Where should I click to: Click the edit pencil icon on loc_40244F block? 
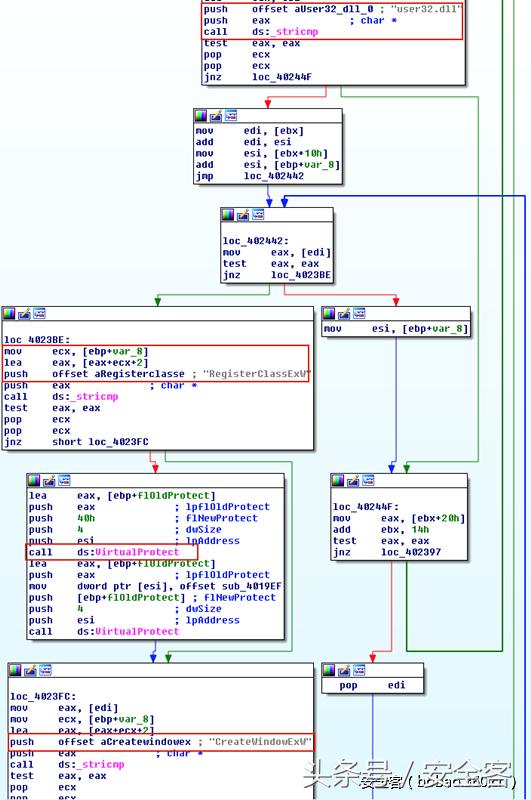click(353, 481)
